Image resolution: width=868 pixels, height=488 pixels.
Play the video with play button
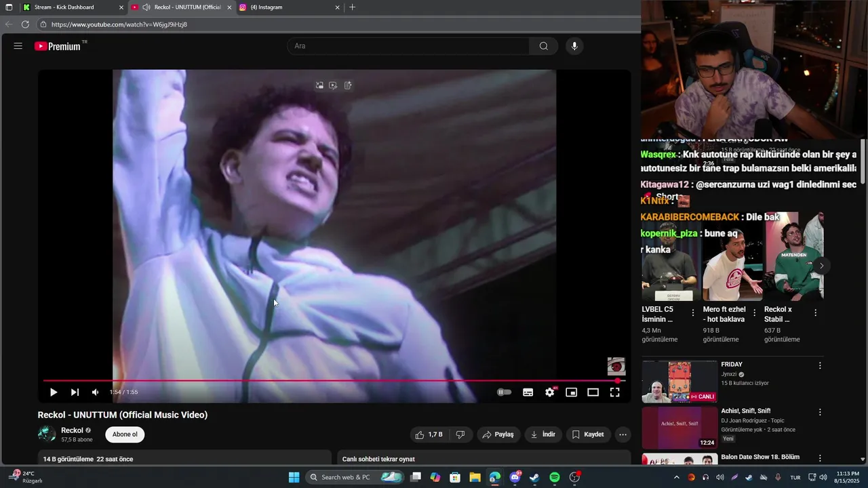tap(54, 392)
